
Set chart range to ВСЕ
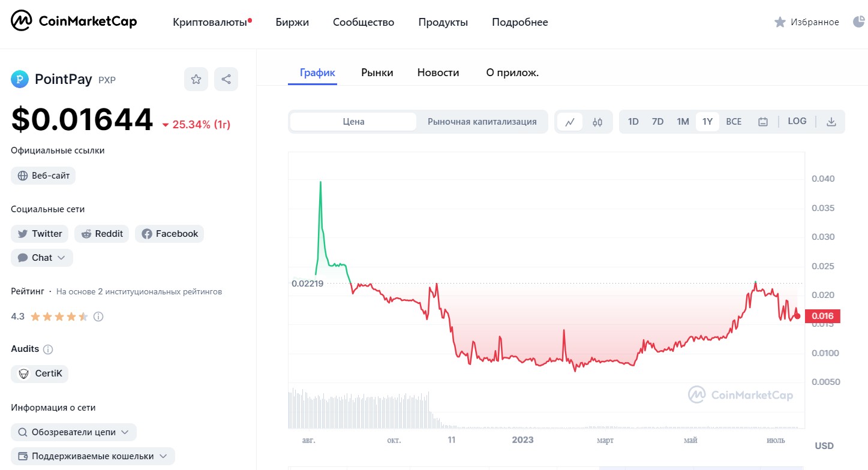coord(734,122)
